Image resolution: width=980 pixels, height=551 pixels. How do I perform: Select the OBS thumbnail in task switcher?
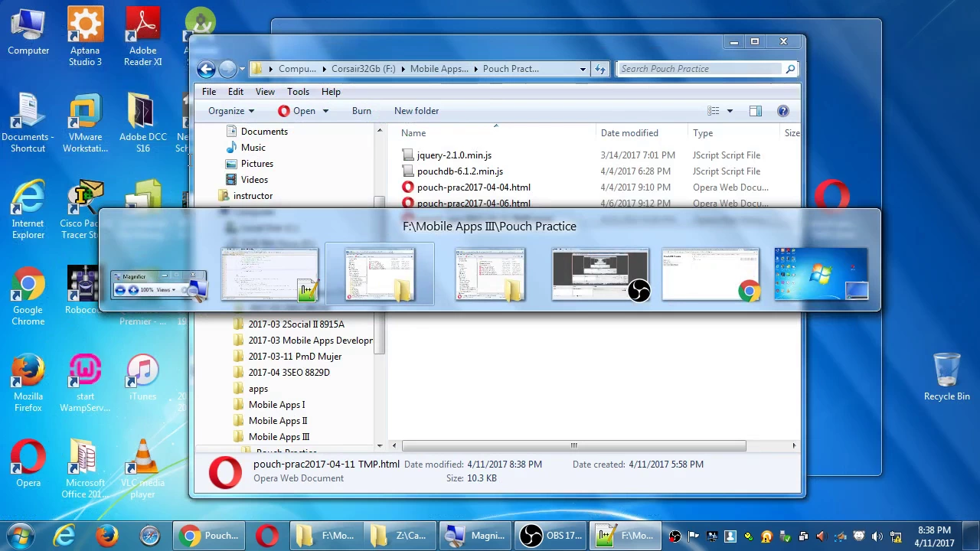pyautogui.click(x=600, y=274)
